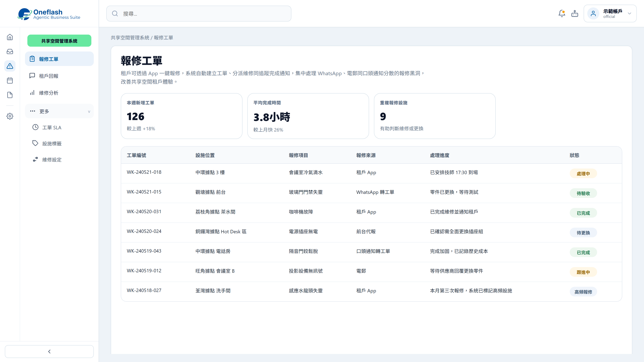This screenshot has height=362, width=644.
Task: Collapse the 更多 menu chevron
Action: (x=89, y=111)
